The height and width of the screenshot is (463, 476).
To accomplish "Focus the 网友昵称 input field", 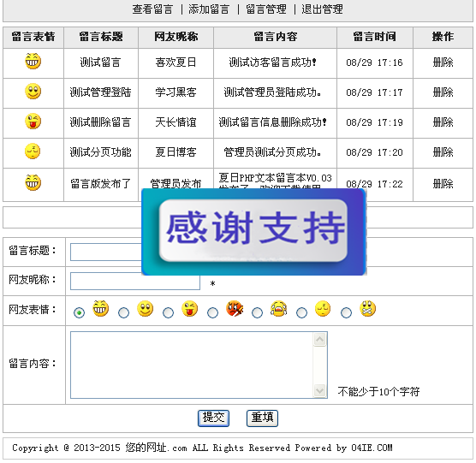I will [135, 281].
